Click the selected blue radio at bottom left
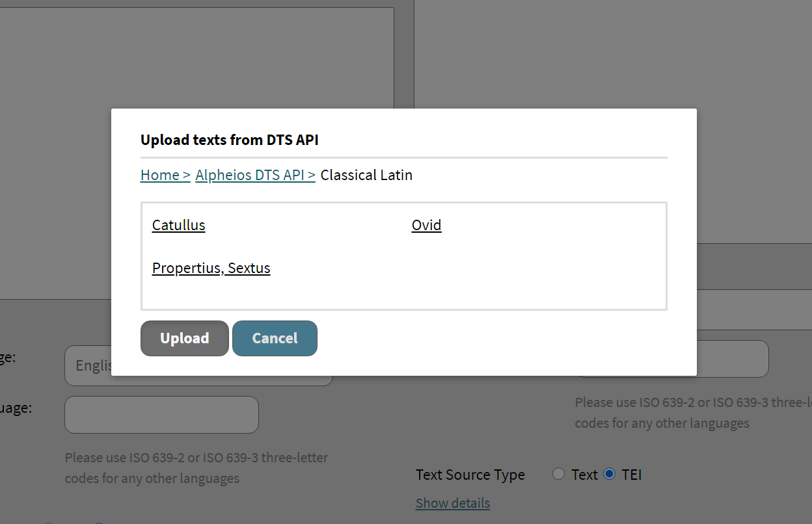This screenshot has height=524, width=812. pos(98,523)
